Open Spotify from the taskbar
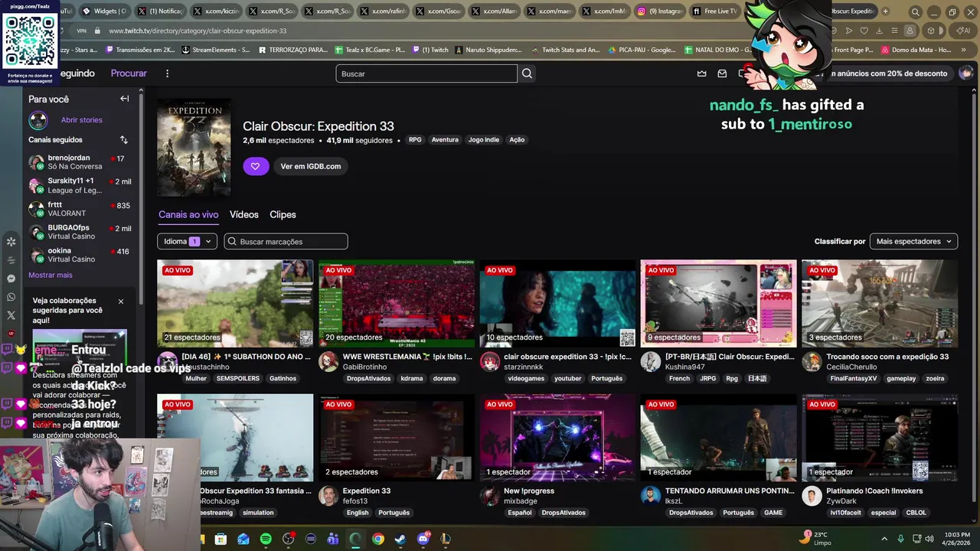 (x=266, y=539)
